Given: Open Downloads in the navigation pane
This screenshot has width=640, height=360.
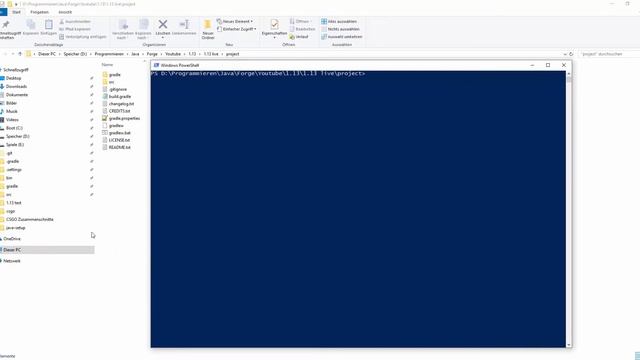Looking at the screenshot, I should click(x=16, y=87).
